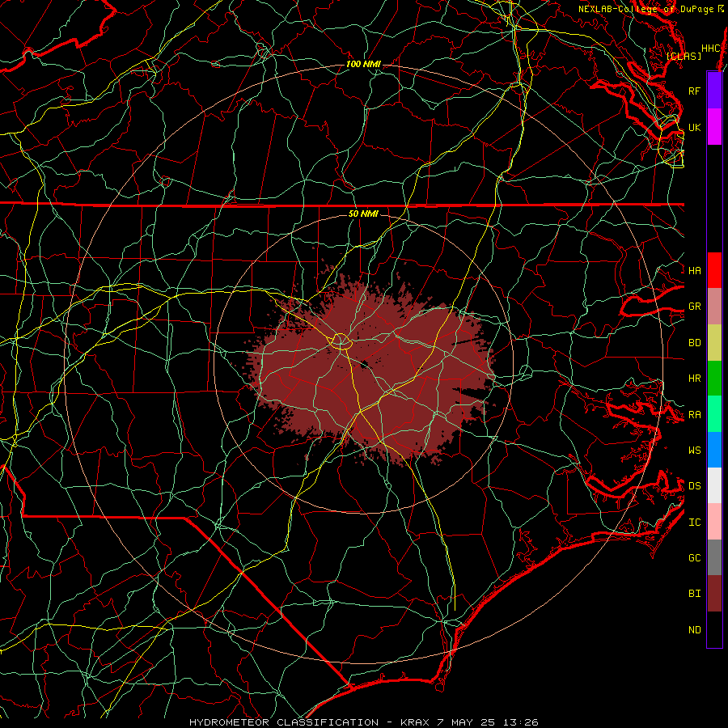Click the BD yellow legend swatch
The image size is (728, 728).
pyautogui.click(x=714, y=343)
